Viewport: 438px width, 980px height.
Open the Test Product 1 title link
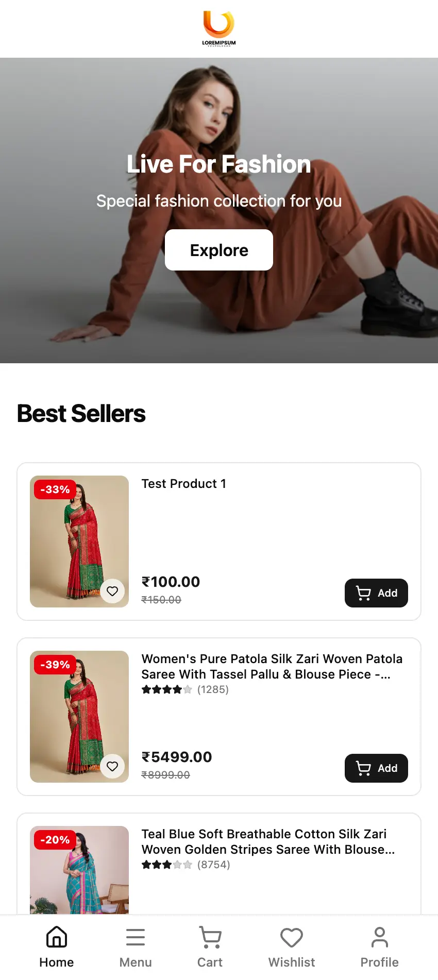coord(184,484)
